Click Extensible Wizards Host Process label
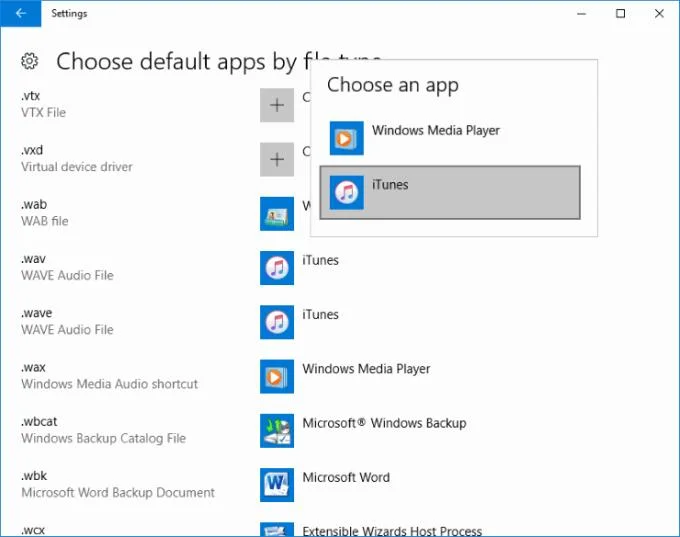680x537 pixels. tap(392, 531)
